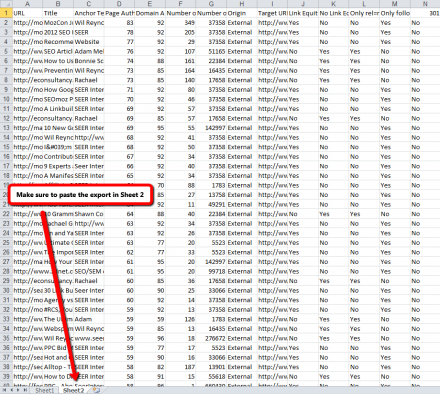Viewport: 440px width, 394px height.
Task: Select the cell containing 205
Action: 180,32
